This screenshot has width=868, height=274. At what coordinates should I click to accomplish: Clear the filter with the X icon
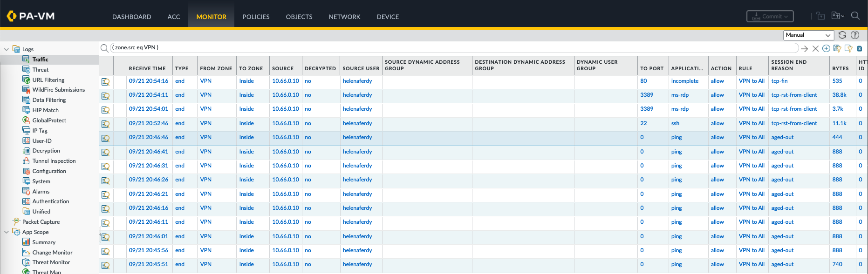click(815, 48)
